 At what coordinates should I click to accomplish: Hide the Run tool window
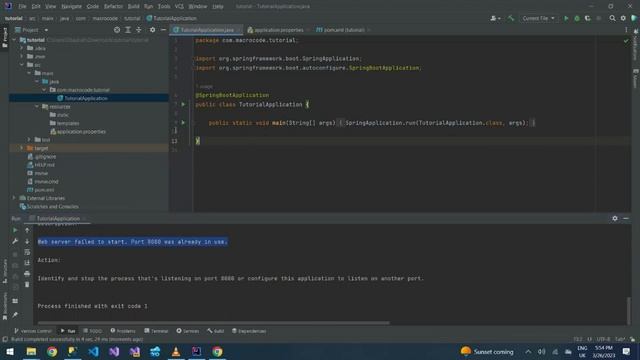[626, 218]
